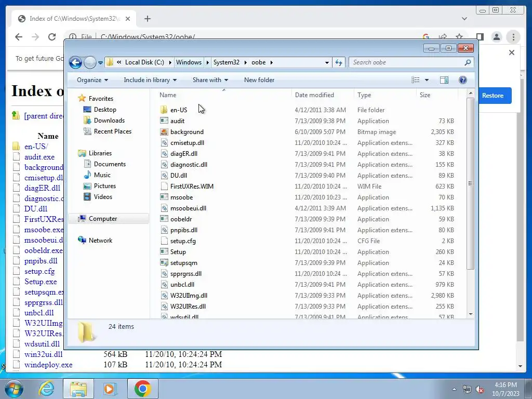Screen dimensions: 532x399
Task: Open Internet Explorer from taskbar
Action: (x=46, y=389)
